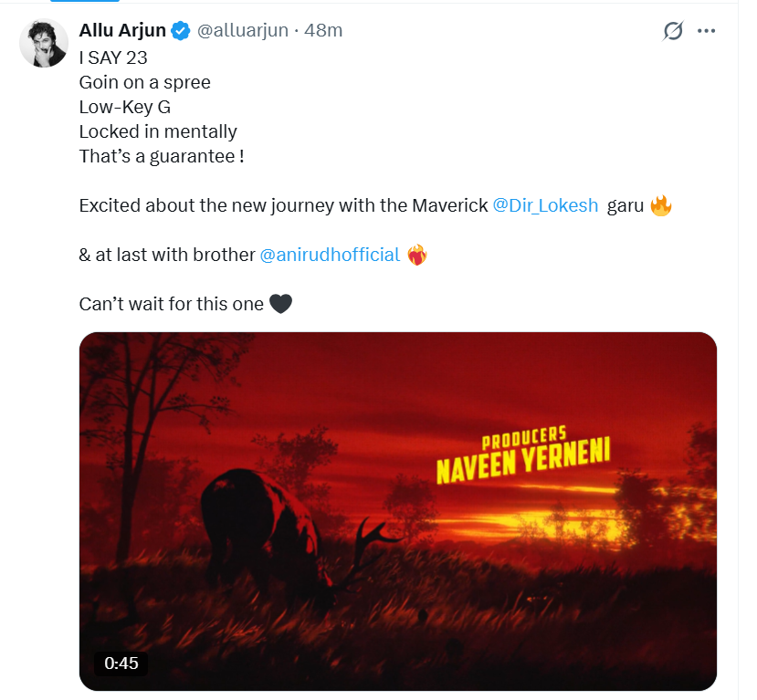
Task: Click the fire emoji after garu
Action: click(661, 206)
